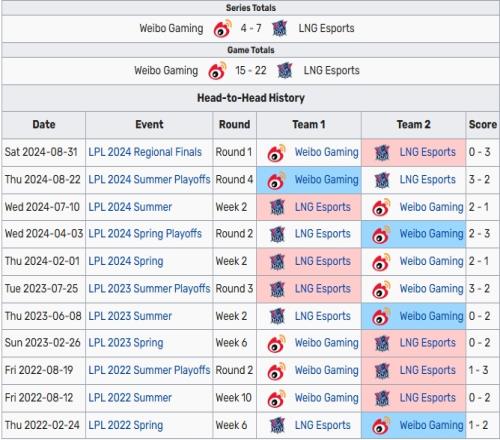
Task: Click LNG Esports link in 2024-04-03 row
Action: click(323, 234)
